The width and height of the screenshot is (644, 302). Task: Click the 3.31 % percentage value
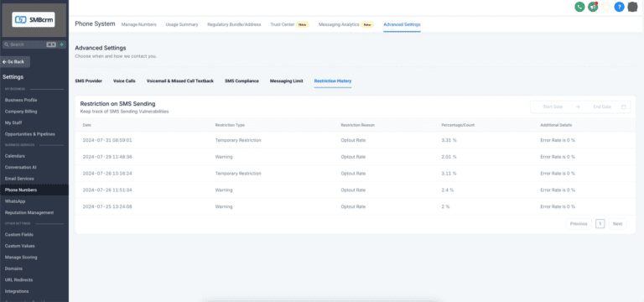click(449, 140)
